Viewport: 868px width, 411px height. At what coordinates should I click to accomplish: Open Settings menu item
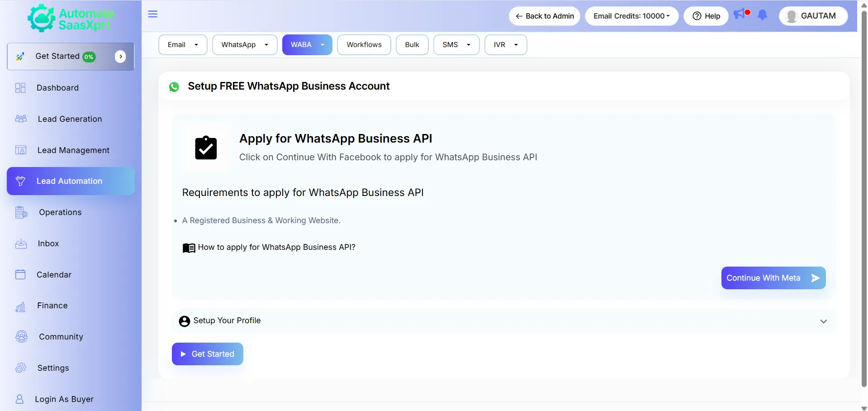pyautogui.click(x=71, y=368)
